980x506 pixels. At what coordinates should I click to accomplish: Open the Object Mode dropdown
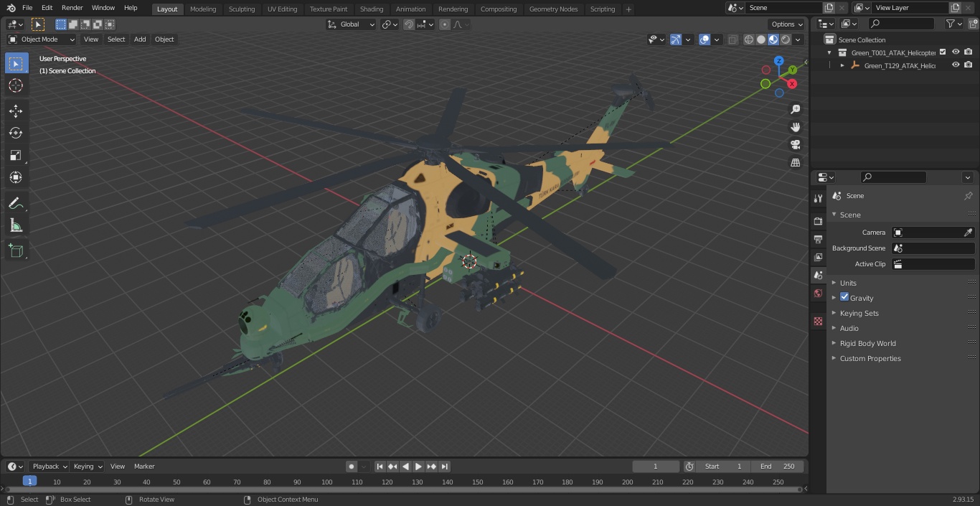click(x=42, y=39)
